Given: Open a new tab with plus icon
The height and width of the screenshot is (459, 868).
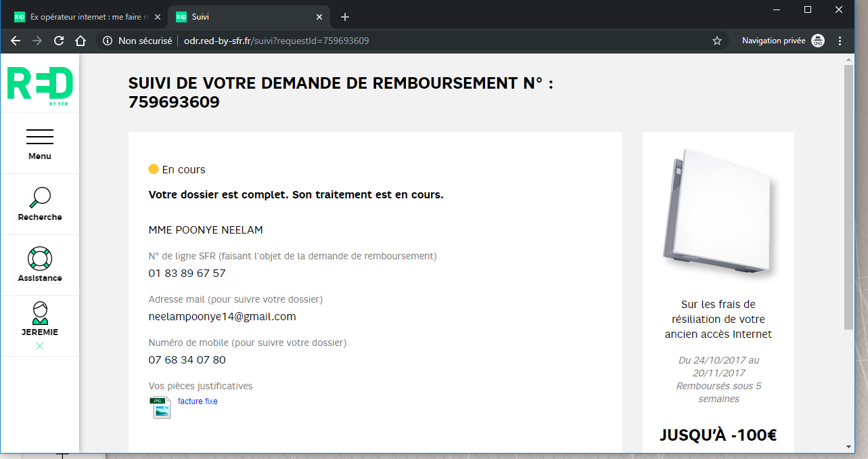Looking at the screenshot, I should (x=345, y=17).
